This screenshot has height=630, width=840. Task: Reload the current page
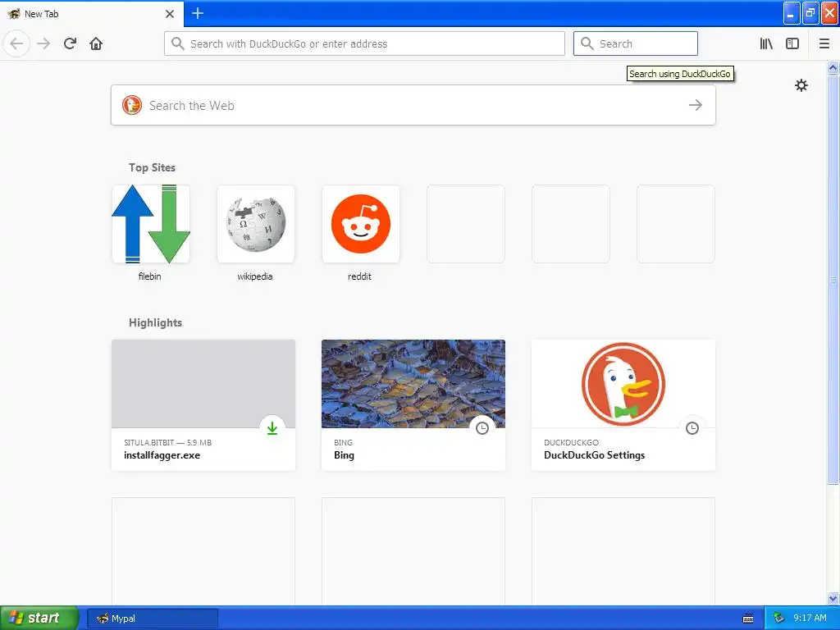(70, 43)
